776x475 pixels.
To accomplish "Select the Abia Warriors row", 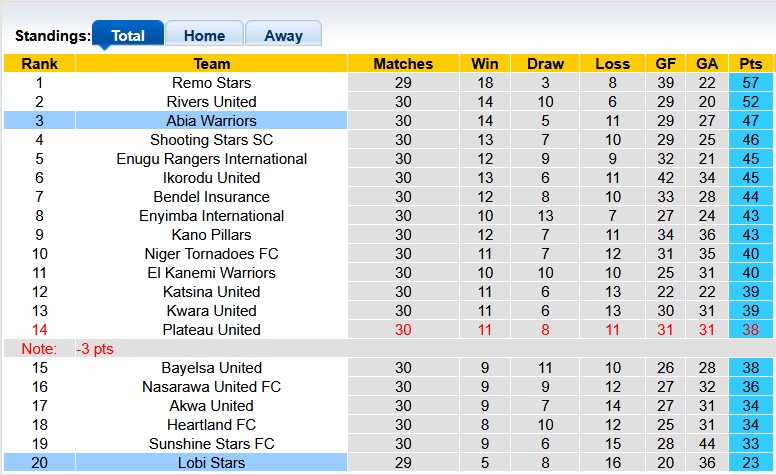I will click(211, 121).
